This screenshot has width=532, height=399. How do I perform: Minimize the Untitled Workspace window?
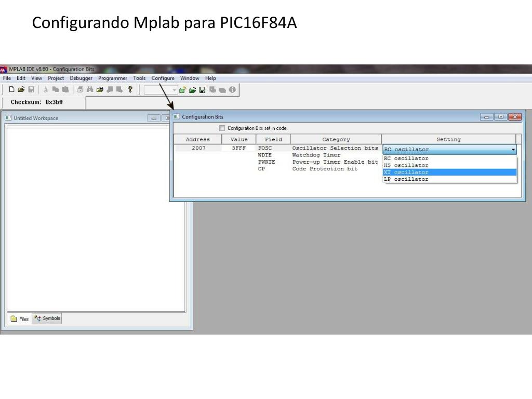(x=154, y=118)
